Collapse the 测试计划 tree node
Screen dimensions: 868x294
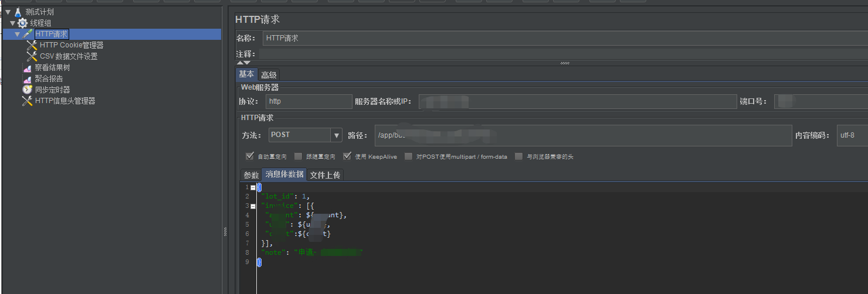coord(8,12)
